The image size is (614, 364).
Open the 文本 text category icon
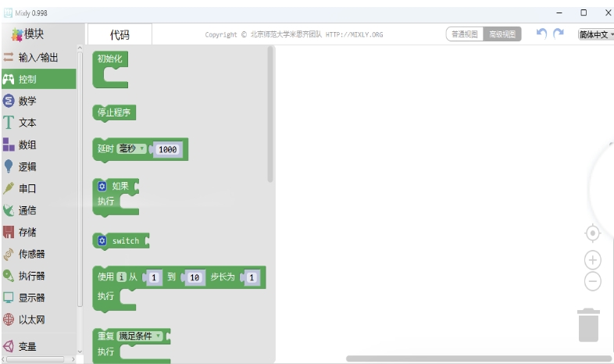click(9, 123)
